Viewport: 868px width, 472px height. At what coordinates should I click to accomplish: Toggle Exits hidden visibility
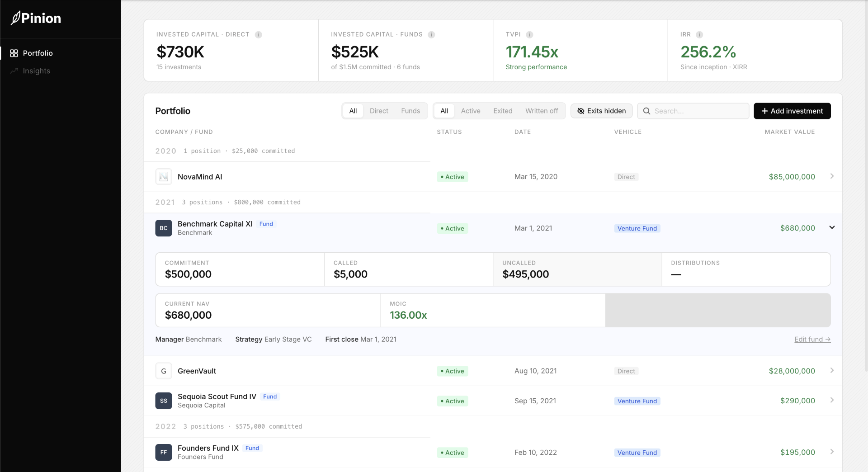tap(602, 111)
